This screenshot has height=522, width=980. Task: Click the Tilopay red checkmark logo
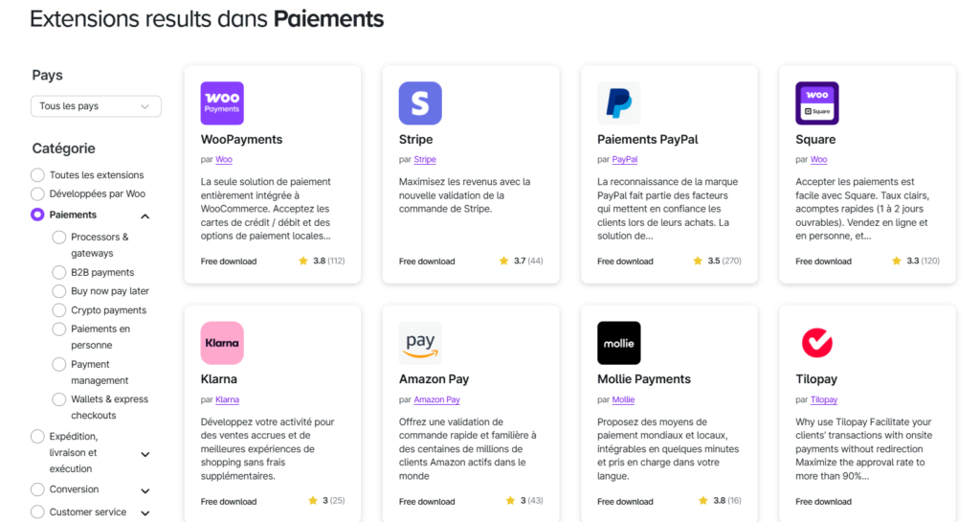coord(817,343)
